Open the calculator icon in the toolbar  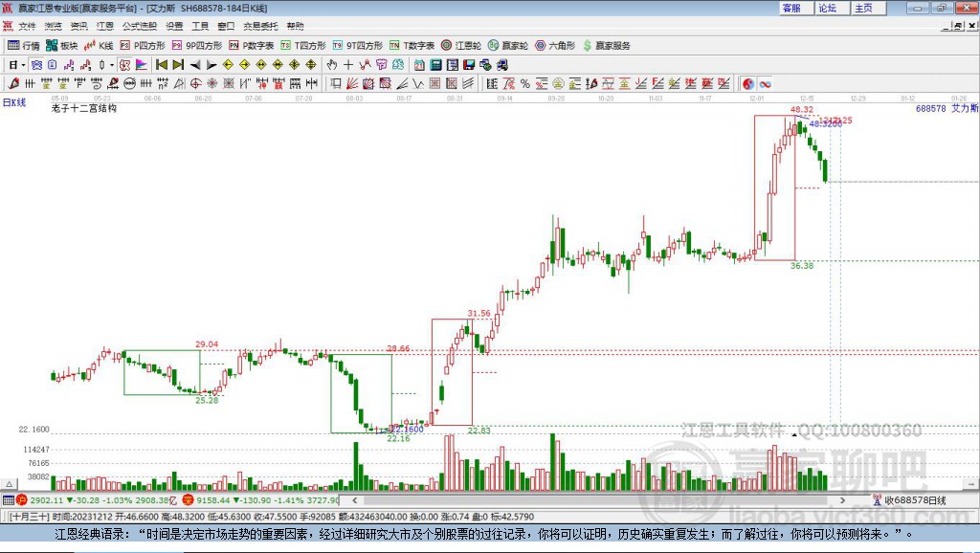tap(435, 65)
